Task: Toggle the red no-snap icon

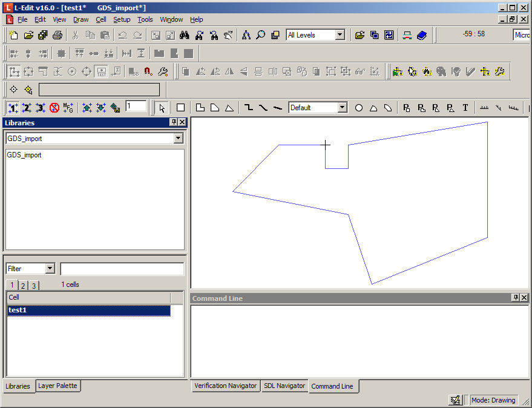Action: pos(54,108)
